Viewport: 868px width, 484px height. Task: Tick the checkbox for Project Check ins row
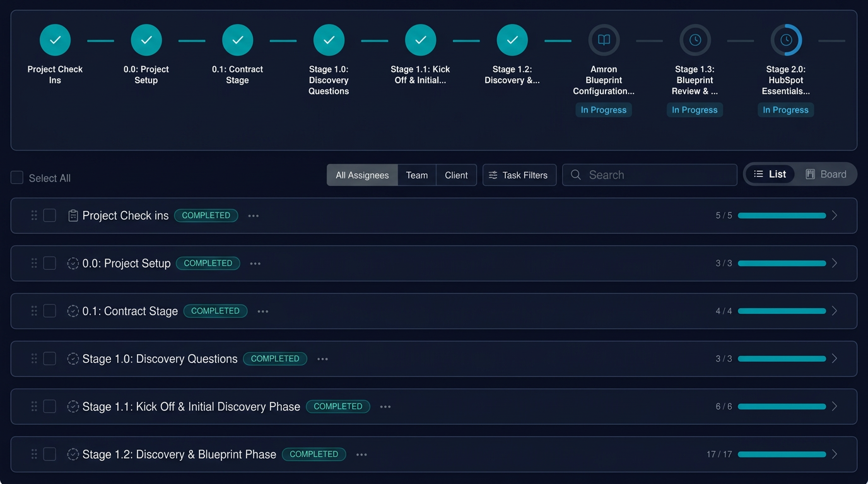point(50,216)
